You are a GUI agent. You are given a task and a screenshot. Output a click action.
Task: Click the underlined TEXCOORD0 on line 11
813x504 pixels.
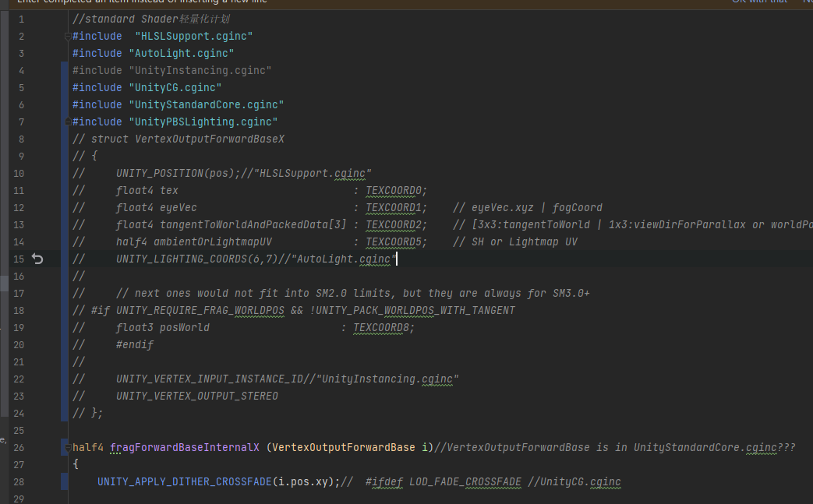pyautogui.click(x=391, y=190)
